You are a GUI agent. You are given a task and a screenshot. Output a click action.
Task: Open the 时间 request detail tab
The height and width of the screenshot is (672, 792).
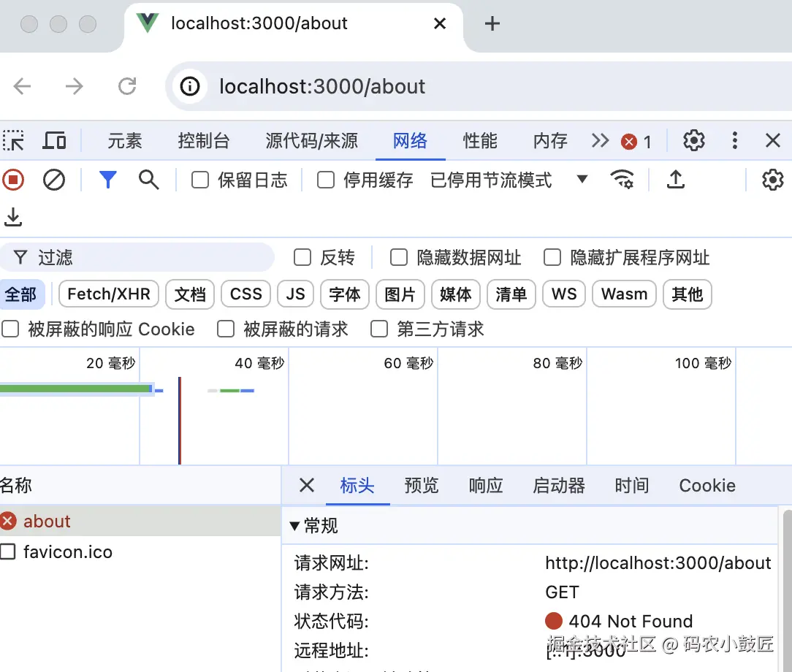click(632, 485)
